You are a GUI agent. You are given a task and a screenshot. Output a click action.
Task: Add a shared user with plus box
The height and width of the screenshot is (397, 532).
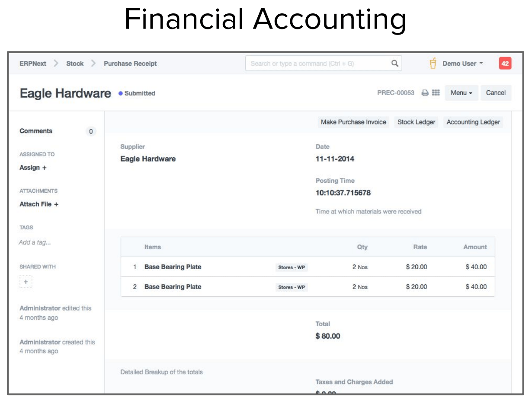coord(26,282)
